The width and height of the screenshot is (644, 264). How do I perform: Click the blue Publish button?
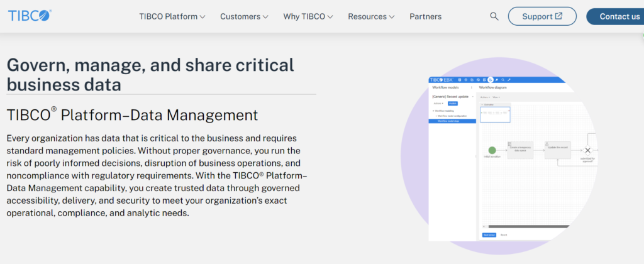[x=453, y=104]
